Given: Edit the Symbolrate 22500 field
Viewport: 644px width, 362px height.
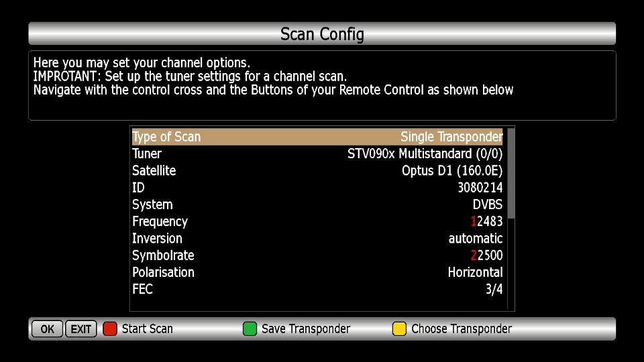Looking at the screenshot, I should (486, 255).
